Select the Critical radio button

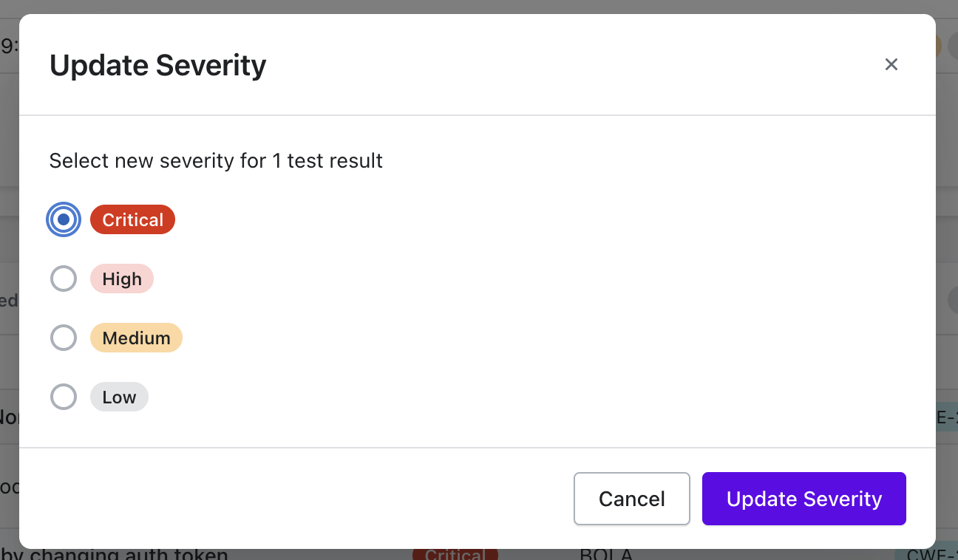click(64, 219)
